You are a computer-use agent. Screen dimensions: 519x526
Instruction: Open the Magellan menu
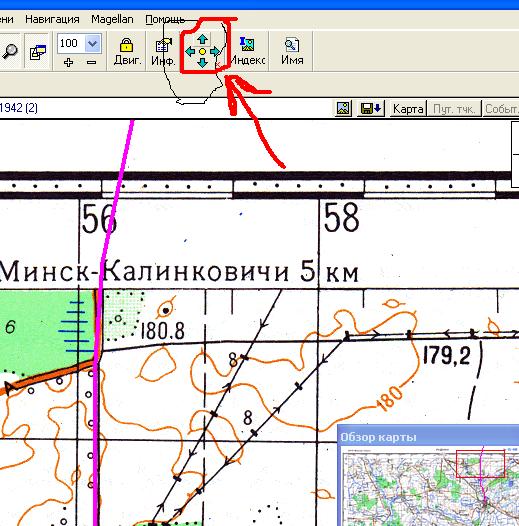(112, 19)
